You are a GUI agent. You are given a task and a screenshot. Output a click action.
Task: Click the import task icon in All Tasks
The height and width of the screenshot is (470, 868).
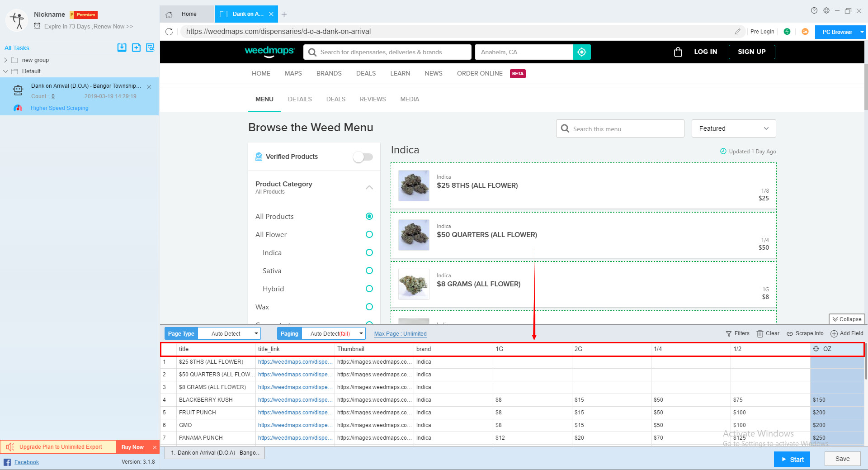(x=122, y=47)
